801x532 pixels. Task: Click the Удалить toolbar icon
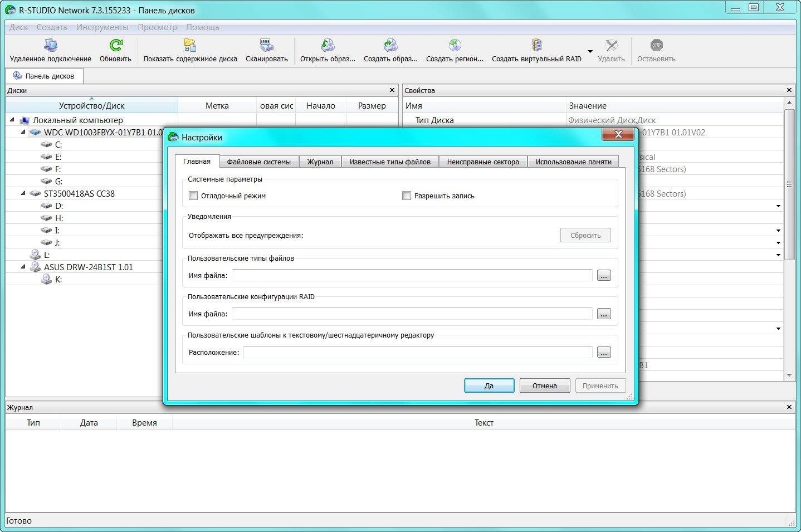611,45
